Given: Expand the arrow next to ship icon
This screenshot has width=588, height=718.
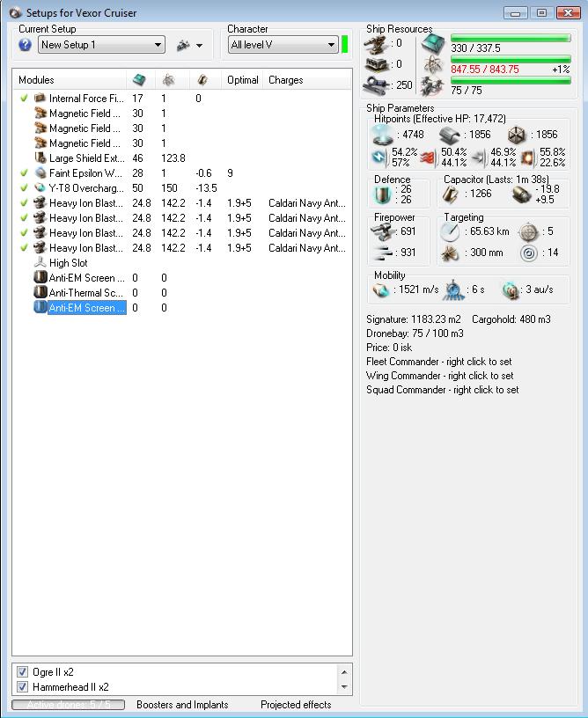Looking at the screenshot, I should point(199,46).
